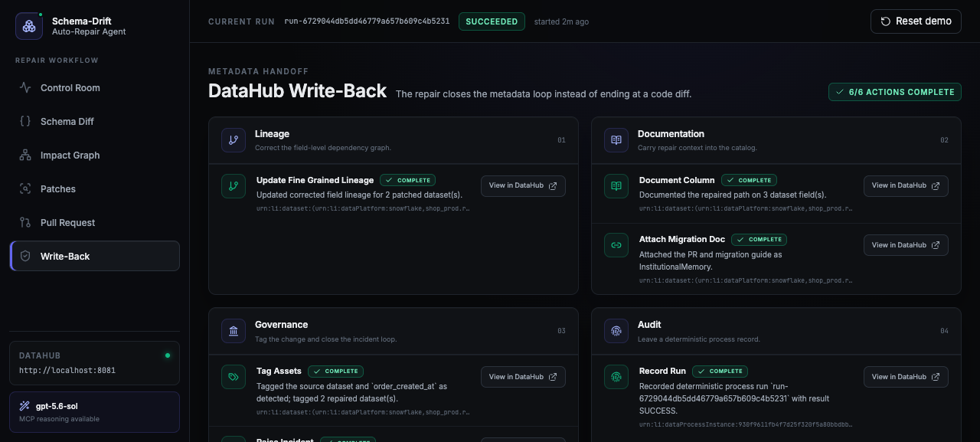The height and width of the screenshot is (442, 980).
Task: Navigate to Pull Request
Action: coord(94,223)
